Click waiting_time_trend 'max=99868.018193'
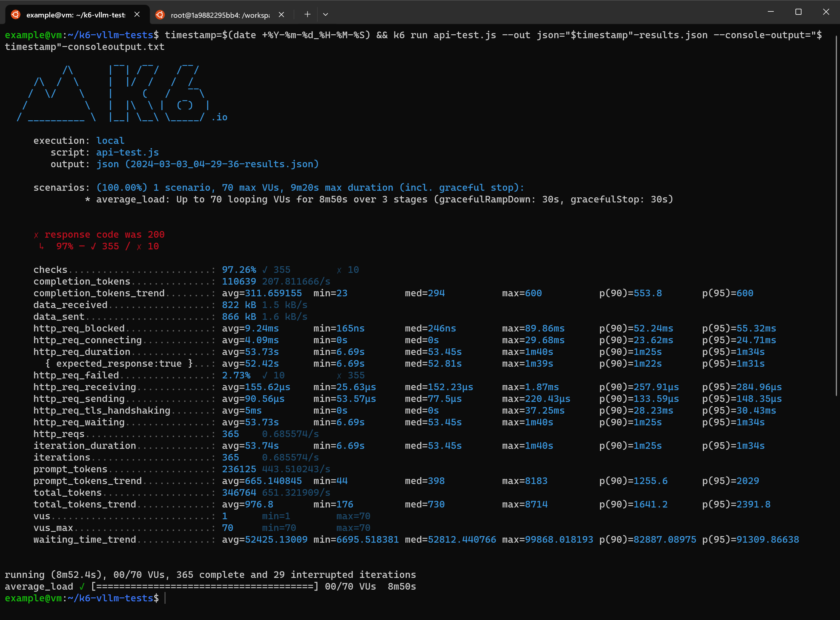Screen dimensions: 840x620 (548, 539)
